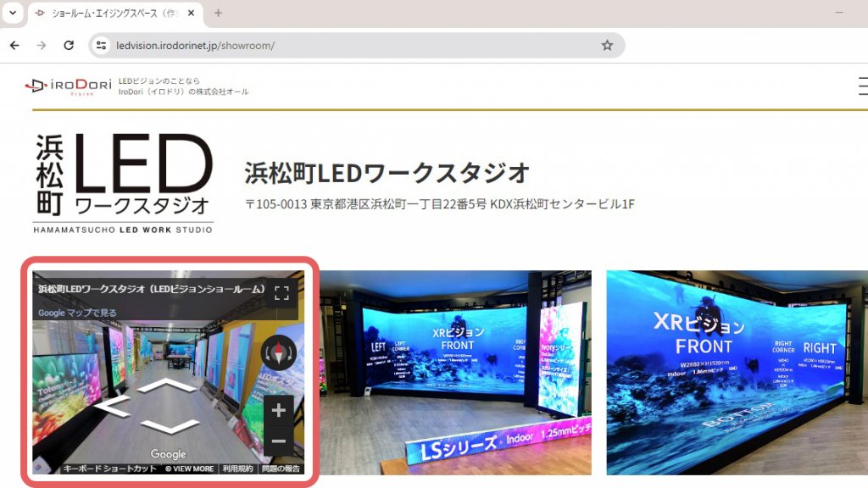Click 問題の報告 report link
This screenshot has width=868, height=488.
tap(281, 469)
